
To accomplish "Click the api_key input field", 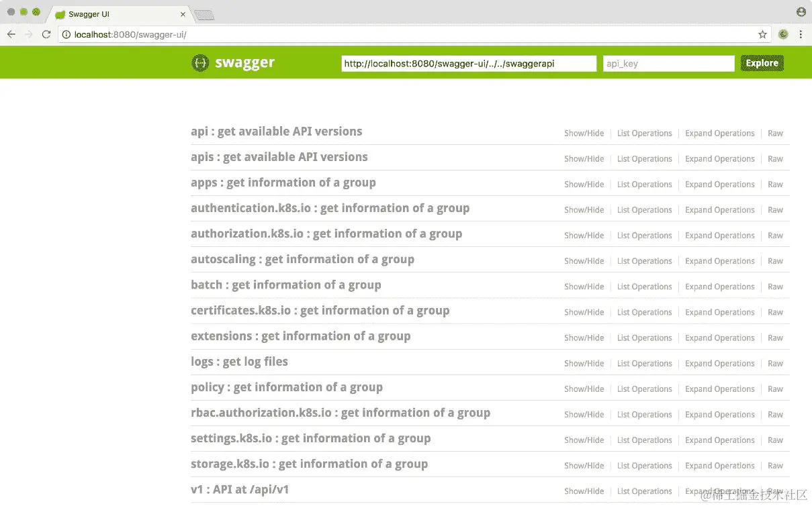I will (x=669, y=63).
